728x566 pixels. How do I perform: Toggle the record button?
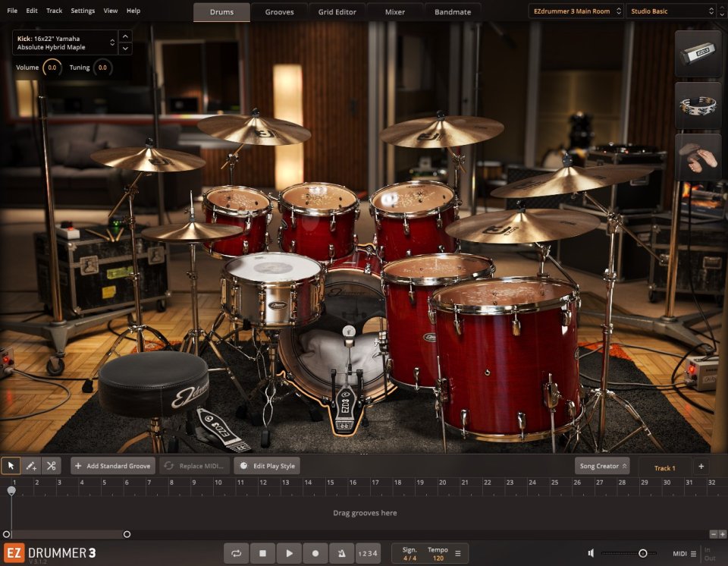[x=315, y=553]
